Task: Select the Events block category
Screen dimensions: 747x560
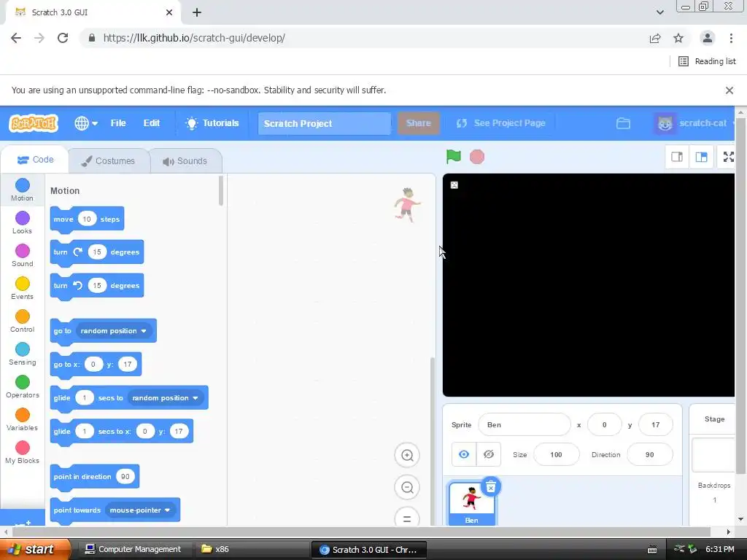Action: coord(22,288)
